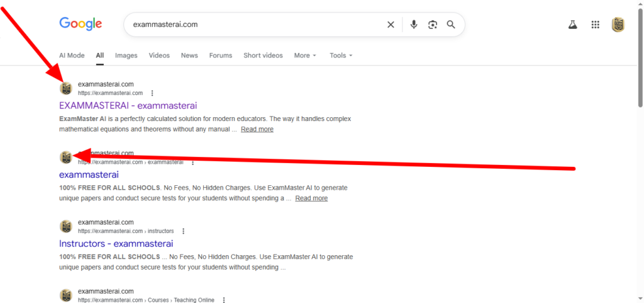
Task: Click the magnifying glass search button
Action: (x=451, y=25)
